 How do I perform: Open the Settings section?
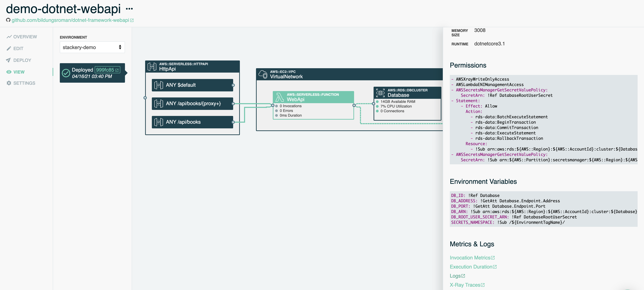pyautogui.click(x=21, y=83)
